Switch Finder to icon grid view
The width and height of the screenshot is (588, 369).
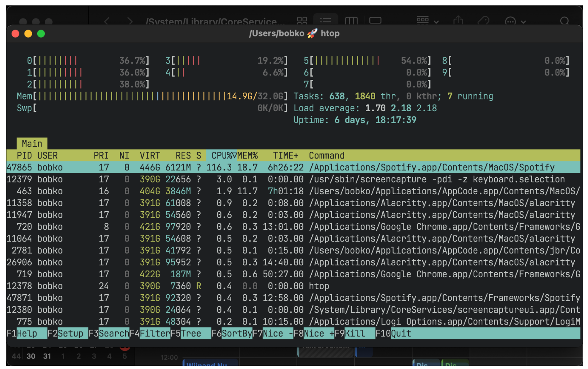pos(302,21)
